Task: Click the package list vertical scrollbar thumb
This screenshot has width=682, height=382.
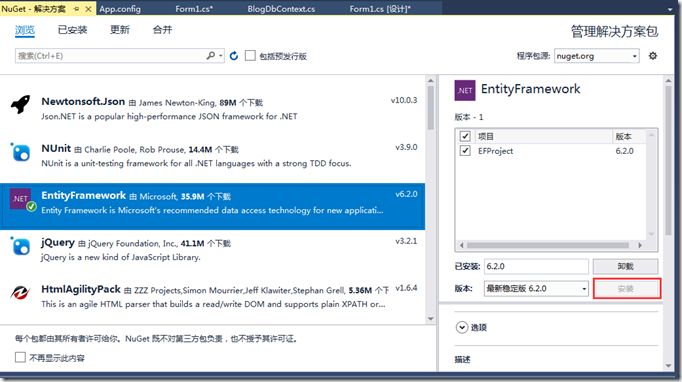Action: [431, 108]
